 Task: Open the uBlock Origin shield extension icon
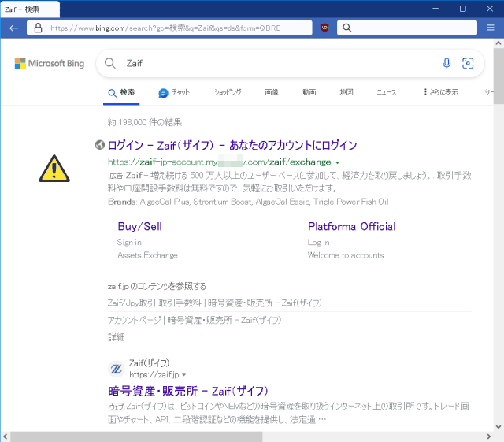(x=324, y=28)
